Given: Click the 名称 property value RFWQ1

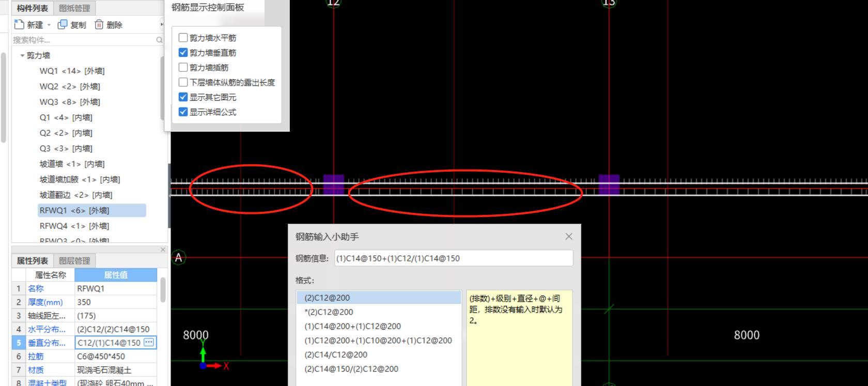Looking at the screenshot, I should pos(116,288).
